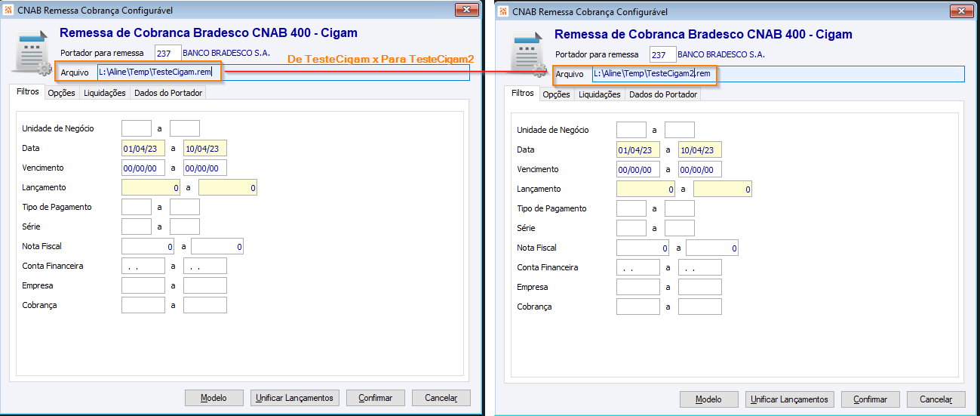Click first Lançamento field in left window
This screenshot has width=980, height=416.
tap(151, 188)
